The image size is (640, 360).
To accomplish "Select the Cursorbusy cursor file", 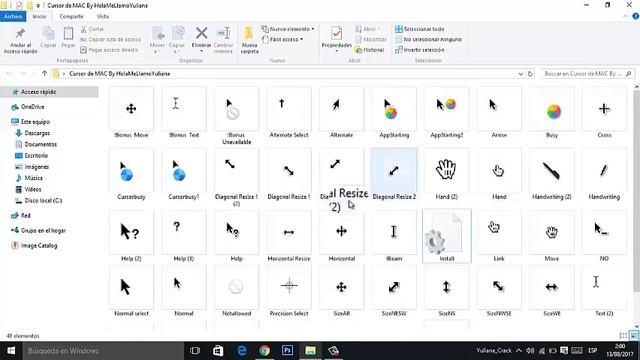I will (131, 174).
